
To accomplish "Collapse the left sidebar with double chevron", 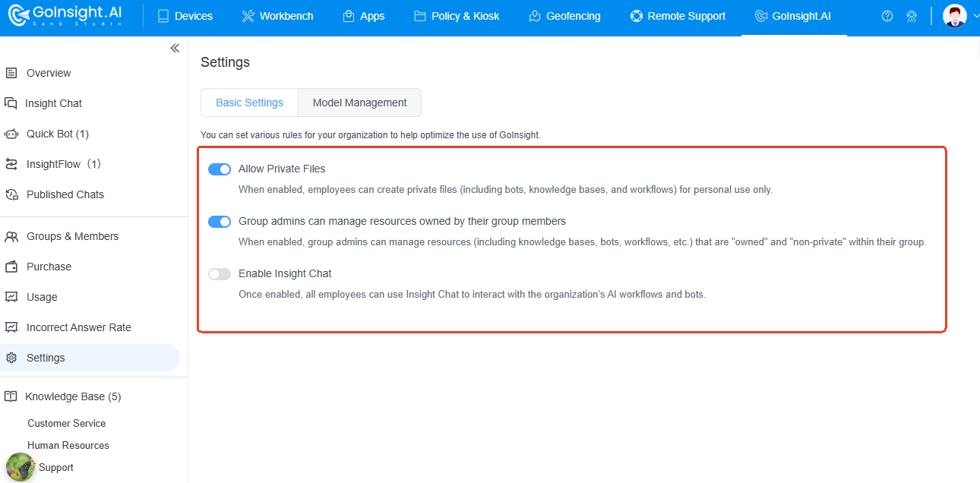I will (x=175, y=48).
